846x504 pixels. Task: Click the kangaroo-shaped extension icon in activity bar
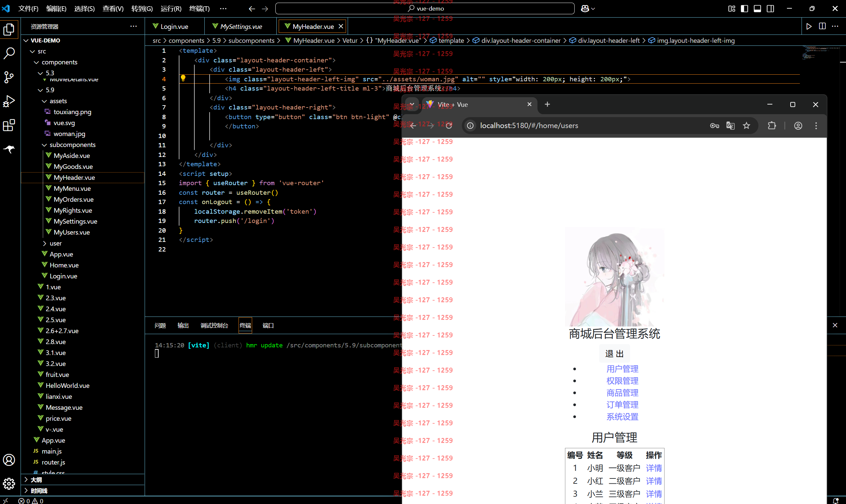(9, 149)
